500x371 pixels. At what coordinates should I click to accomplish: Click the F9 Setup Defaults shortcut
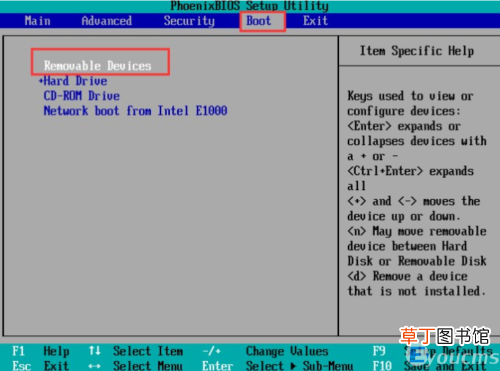pos(433,351)
